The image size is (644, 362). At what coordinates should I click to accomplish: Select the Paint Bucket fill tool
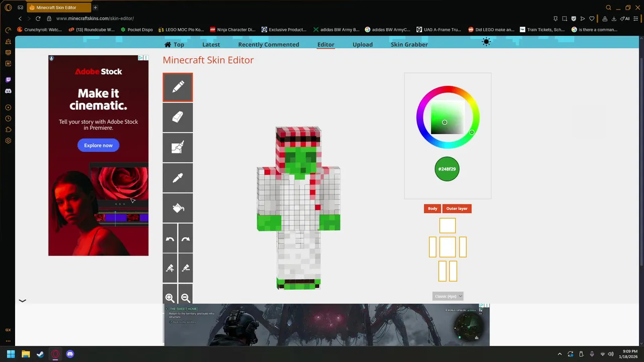178,208
